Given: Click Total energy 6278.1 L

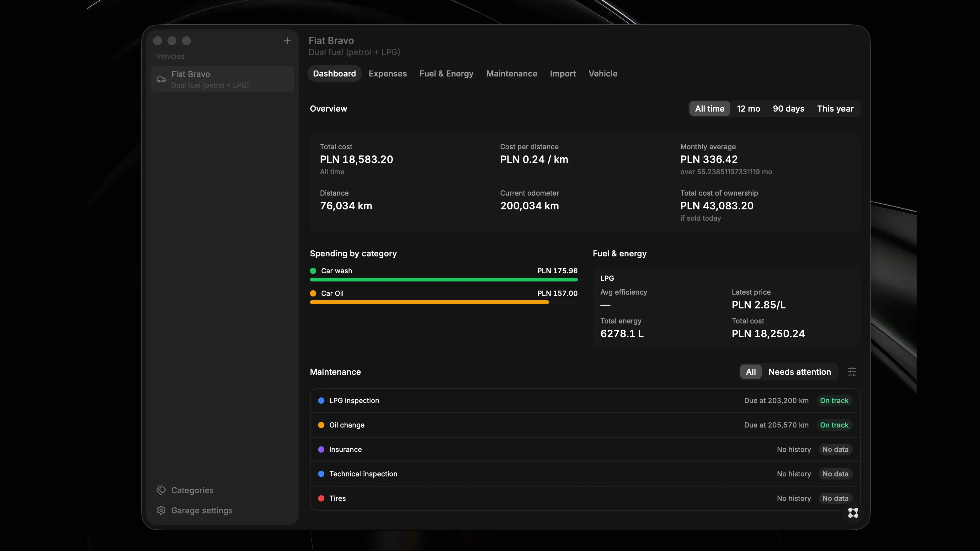Looking at the screenshot, I should click(x=622, y=333).
